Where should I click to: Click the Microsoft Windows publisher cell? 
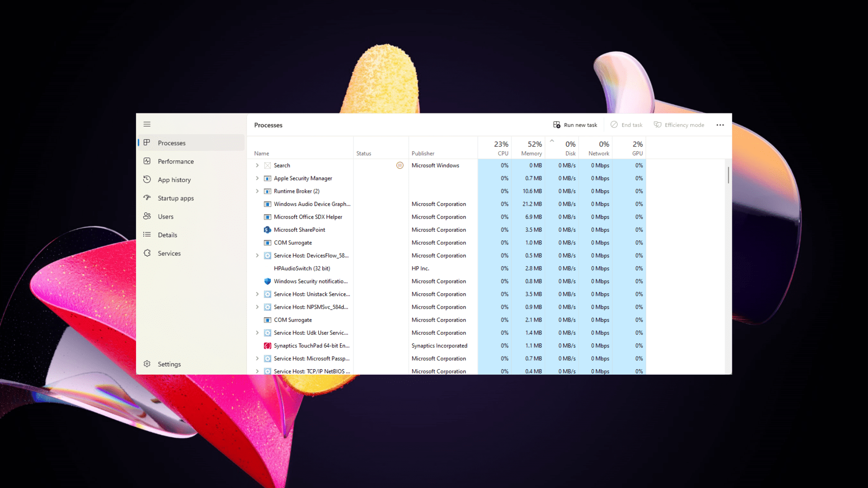tap(435, 165)
